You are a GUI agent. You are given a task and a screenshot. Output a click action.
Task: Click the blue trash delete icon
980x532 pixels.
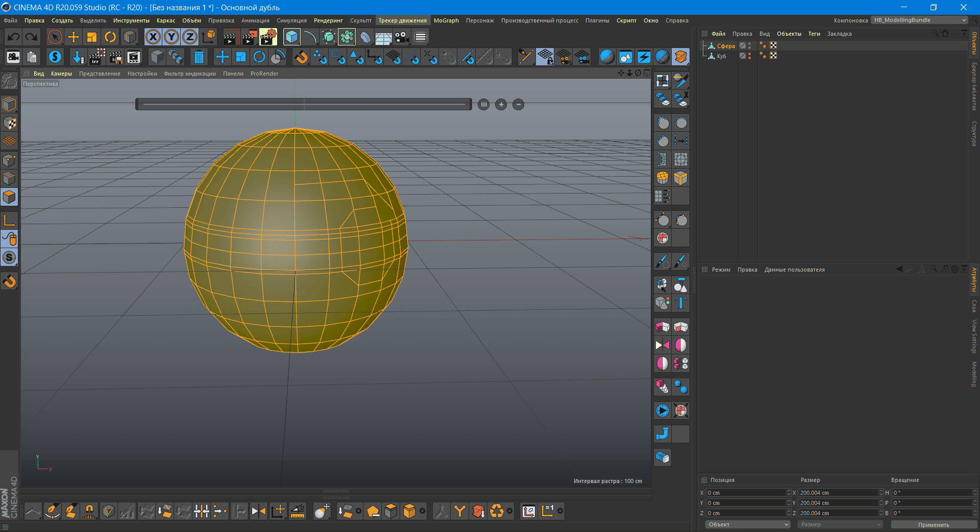coord(199,57)
